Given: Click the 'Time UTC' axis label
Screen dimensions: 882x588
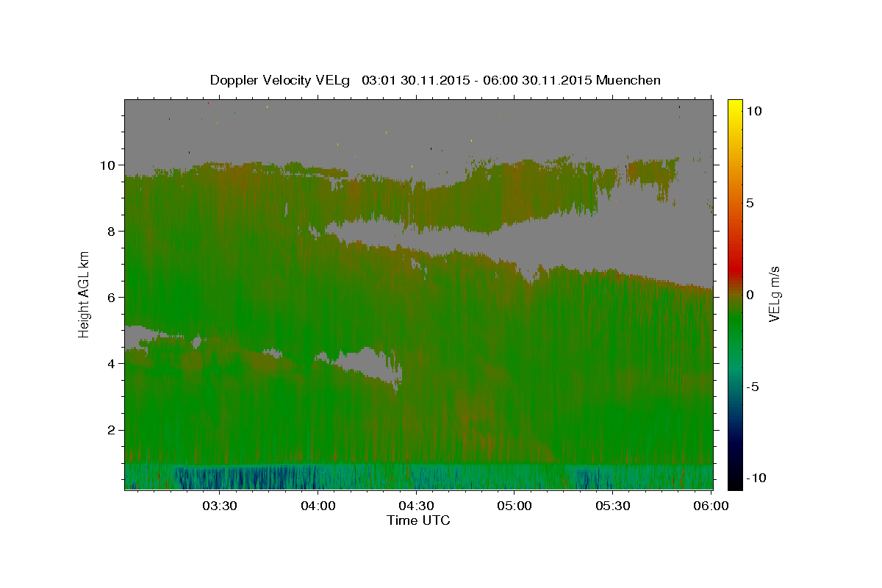Looking at the screenshot, I should point(418,520).
